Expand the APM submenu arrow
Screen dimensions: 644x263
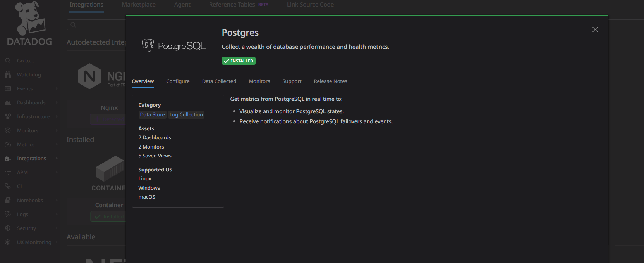[x=57, y=172]
